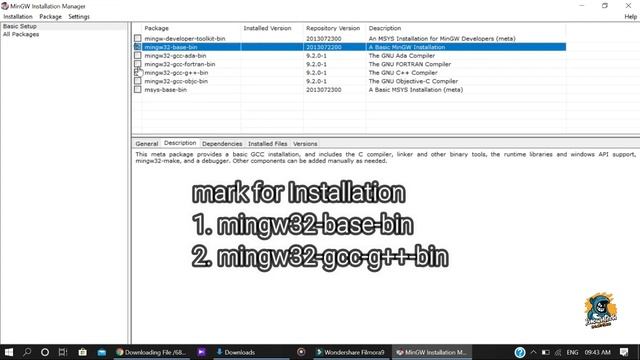Toggle checkbox for mingw32-gcc-ada-bin

(x=138, y=56)
